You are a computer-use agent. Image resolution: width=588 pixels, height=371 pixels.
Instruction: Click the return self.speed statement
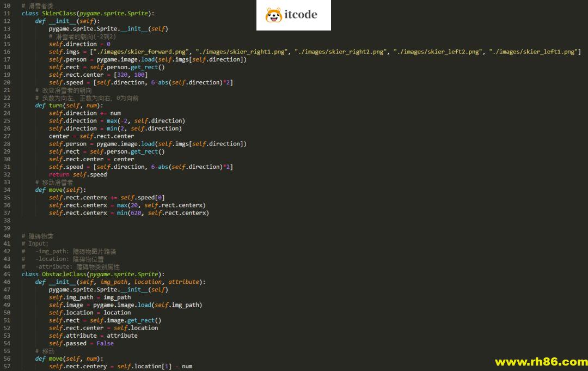78,174
